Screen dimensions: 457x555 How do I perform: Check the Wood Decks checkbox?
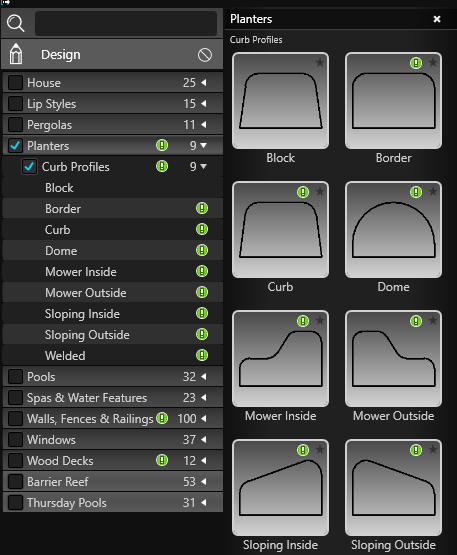pos(15,460)
